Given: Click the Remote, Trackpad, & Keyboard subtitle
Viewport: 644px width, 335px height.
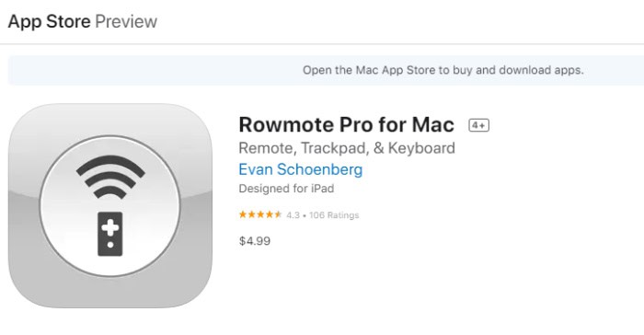Looking at the screenshot, I should point(347,148).
